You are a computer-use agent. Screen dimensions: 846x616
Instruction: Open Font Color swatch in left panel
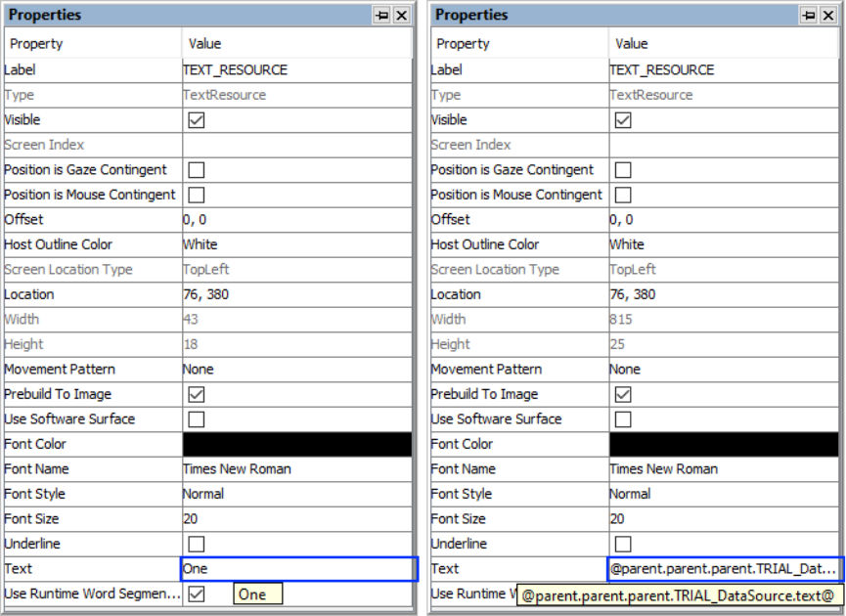click(x=297, y=445)
